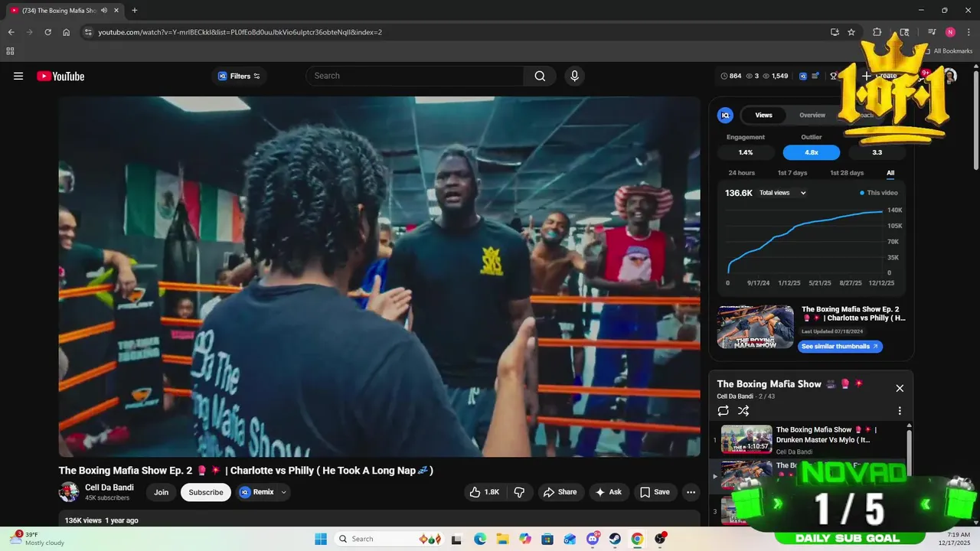Select the Engagement 1.4% pill
The image size is (980, 551).
click(746, 152)
